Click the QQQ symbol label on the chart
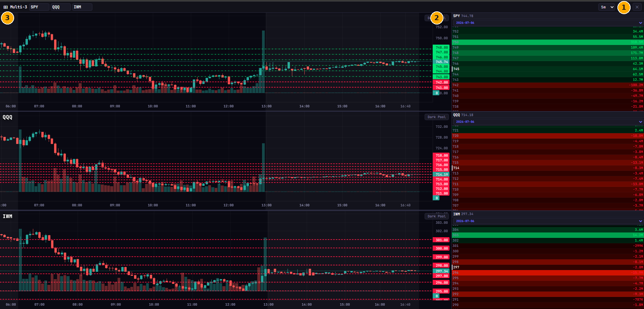The width and height of the screenshot is (644, 309). [x=7, y=117]
